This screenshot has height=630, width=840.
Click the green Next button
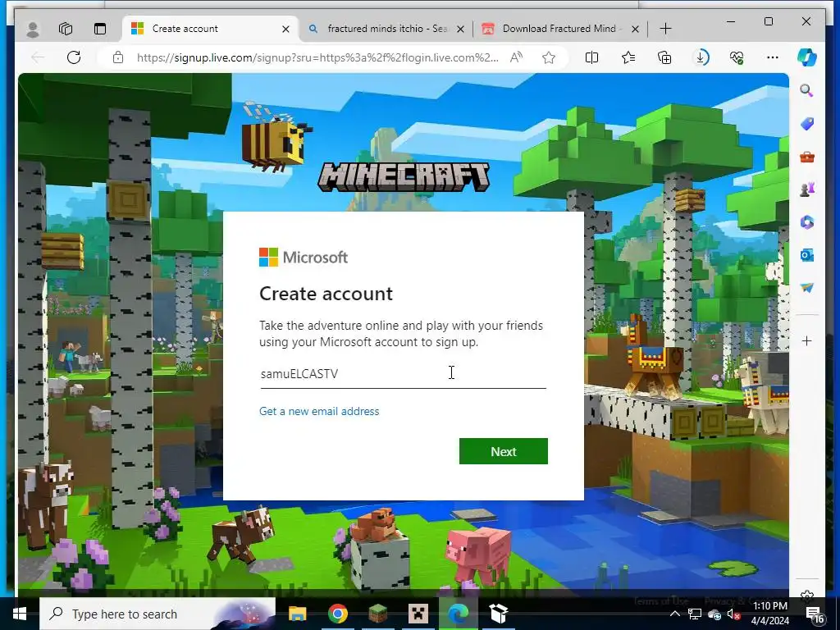(504, 451)
